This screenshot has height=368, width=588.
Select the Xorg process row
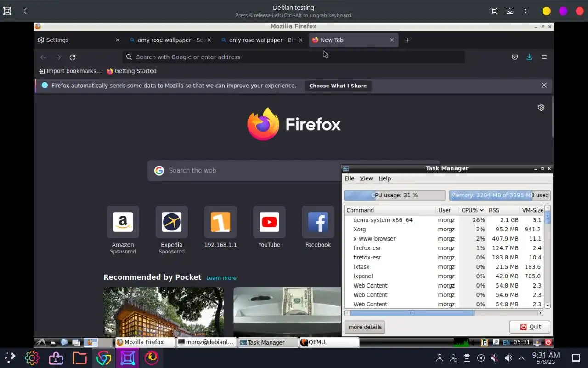tap(444, 230)
